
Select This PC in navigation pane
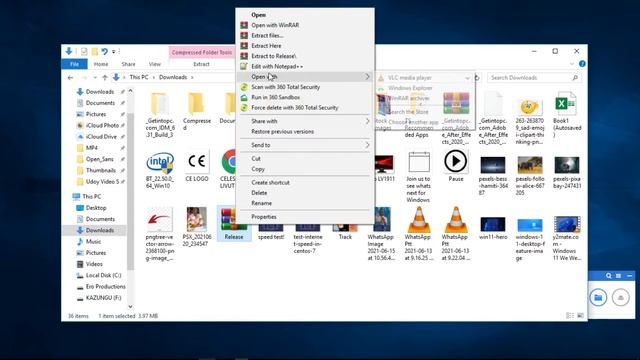91,196
